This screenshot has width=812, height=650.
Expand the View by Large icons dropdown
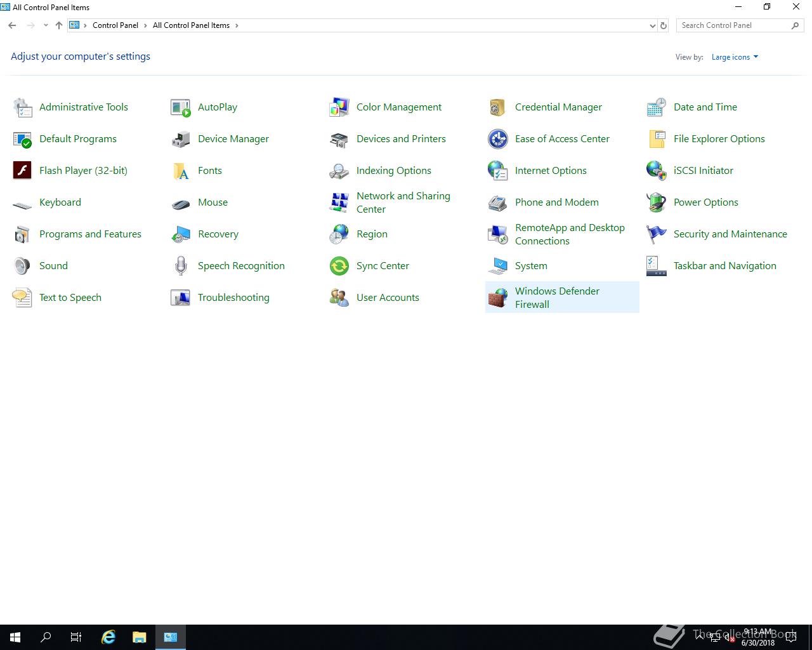pos(735,57)
